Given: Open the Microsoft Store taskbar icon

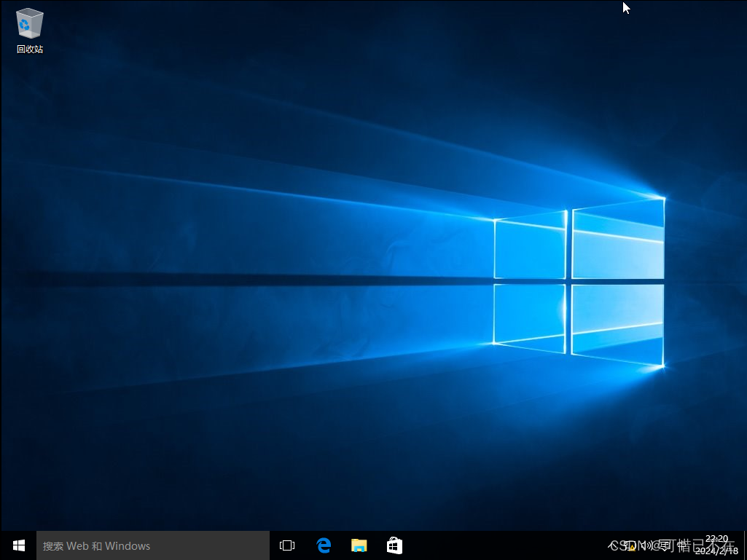Looking at the screenshot, I should coord(394,545).
